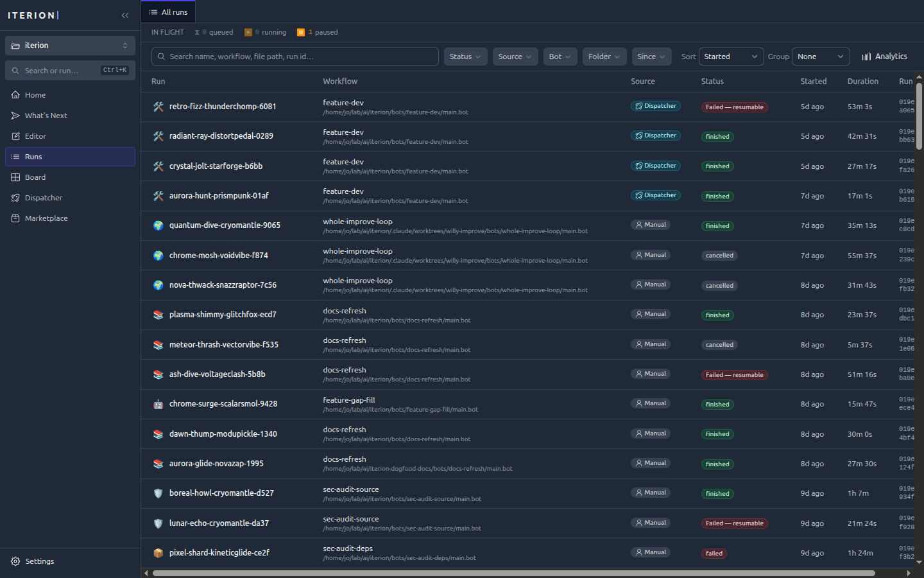Open the Board grid icon
Image resolution: width=924 pixels, height=578 pixels.
(15, 177)
